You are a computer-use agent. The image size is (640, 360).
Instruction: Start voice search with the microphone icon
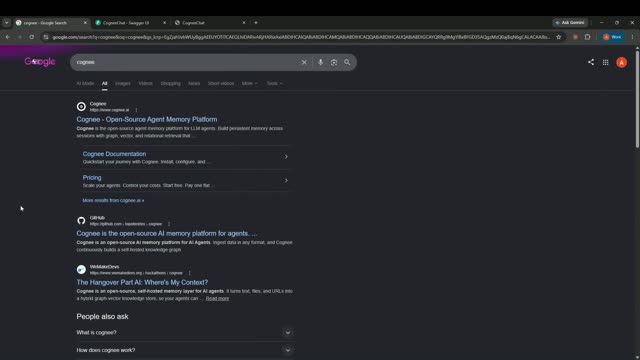click(320, 62)
